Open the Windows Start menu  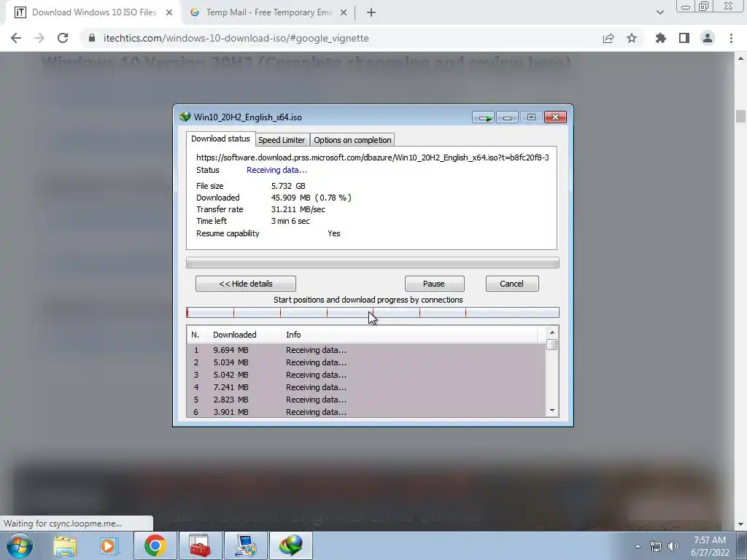(x=18, y=545)
